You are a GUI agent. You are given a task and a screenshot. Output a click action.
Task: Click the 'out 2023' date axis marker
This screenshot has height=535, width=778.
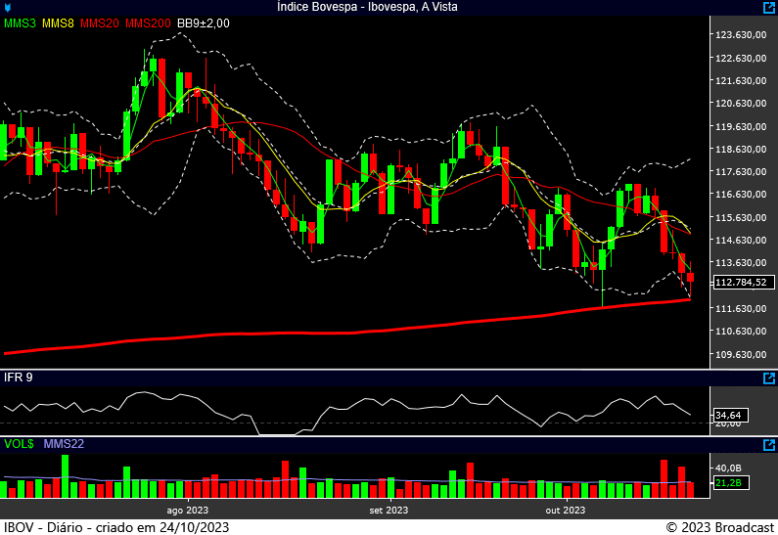(565, 510)
